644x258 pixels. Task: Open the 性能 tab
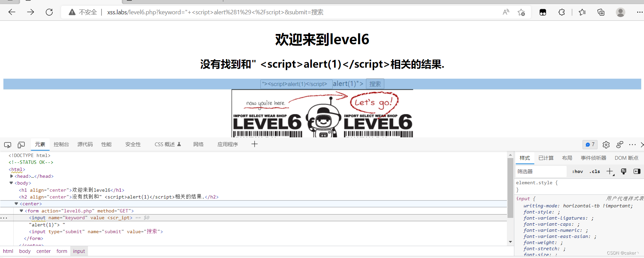tap(106, 144)
